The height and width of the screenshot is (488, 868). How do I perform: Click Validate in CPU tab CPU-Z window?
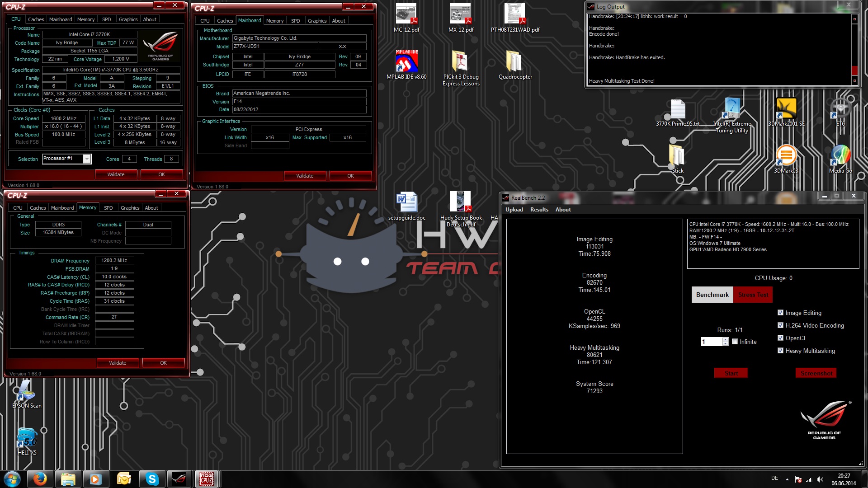tap(116, 174)
